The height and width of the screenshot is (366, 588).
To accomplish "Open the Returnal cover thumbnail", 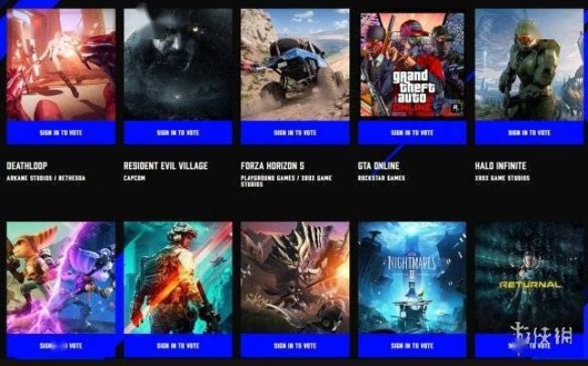I will tap(529, 277).
